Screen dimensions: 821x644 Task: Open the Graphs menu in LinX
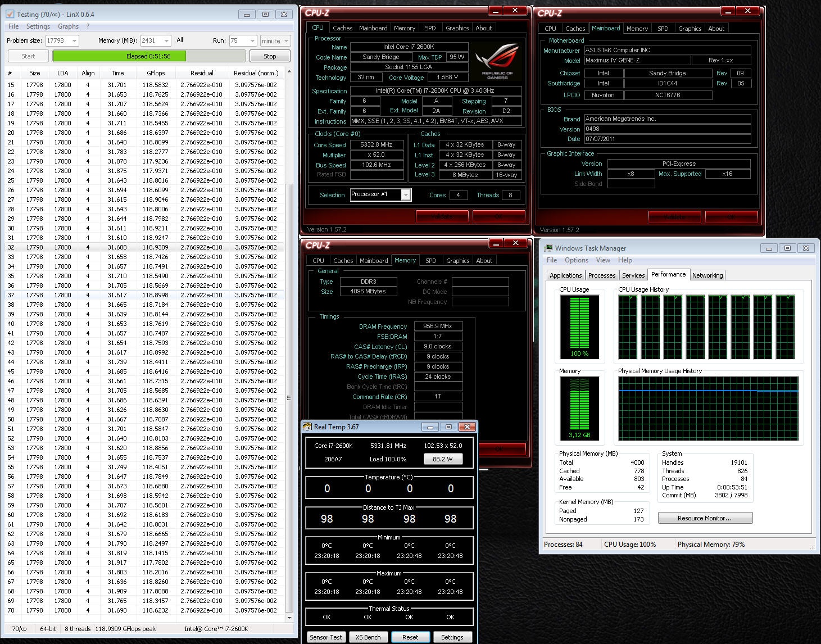click(68, 26)
